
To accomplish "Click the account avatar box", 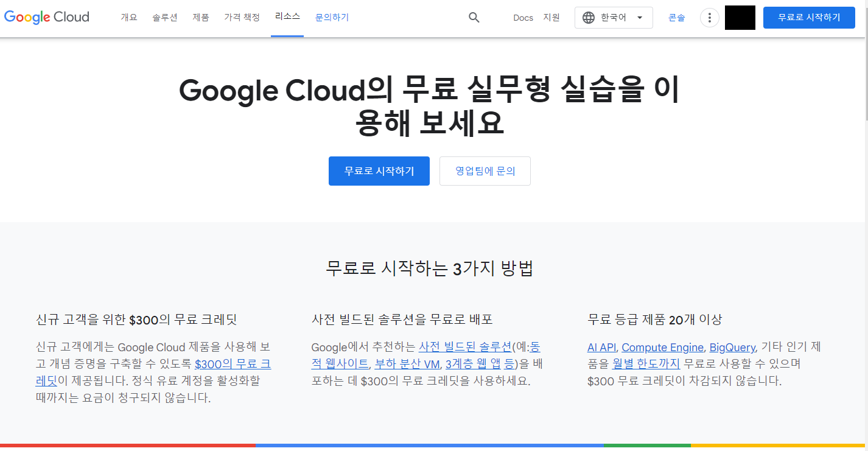I will 740,18.
